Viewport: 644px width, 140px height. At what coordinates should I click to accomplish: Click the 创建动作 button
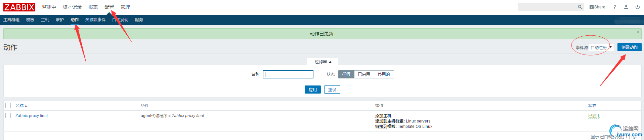point(629,47)
